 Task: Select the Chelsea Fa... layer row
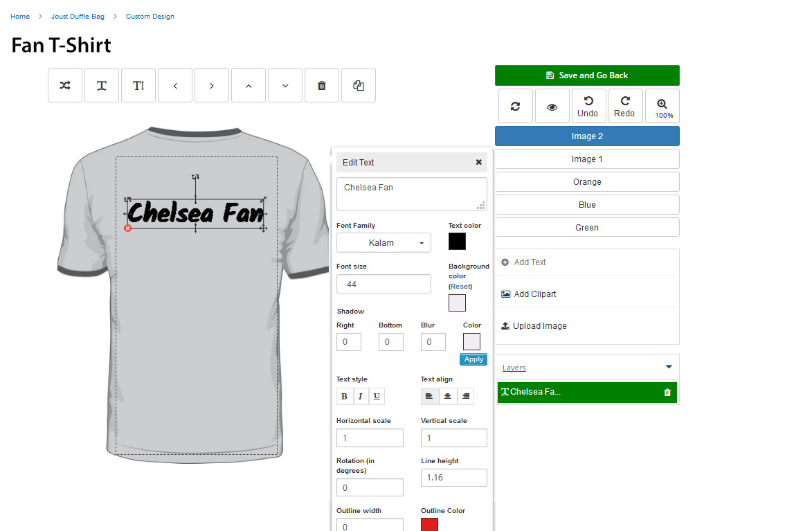coord(587,392)
